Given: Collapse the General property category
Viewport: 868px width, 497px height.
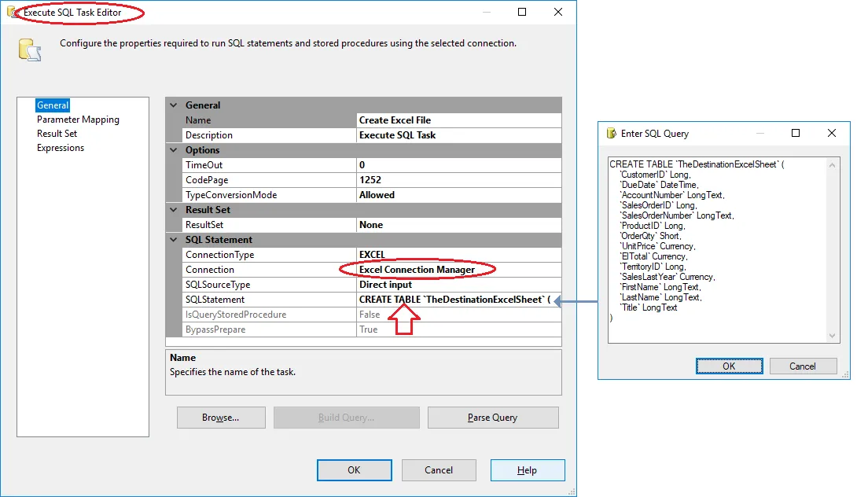Looking at the screenshot, I should (x=173, y=105).
